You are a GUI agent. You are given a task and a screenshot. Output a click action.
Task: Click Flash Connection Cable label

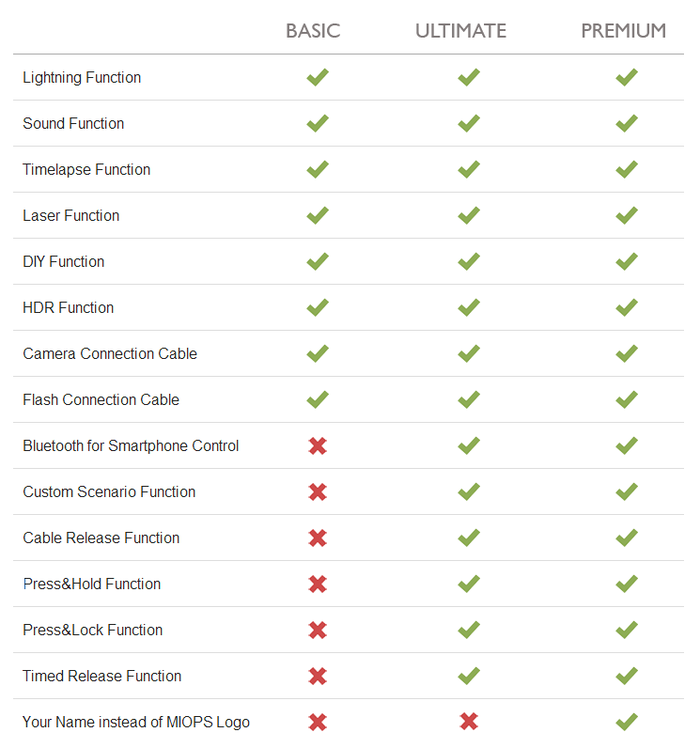(x=101, y=400)
